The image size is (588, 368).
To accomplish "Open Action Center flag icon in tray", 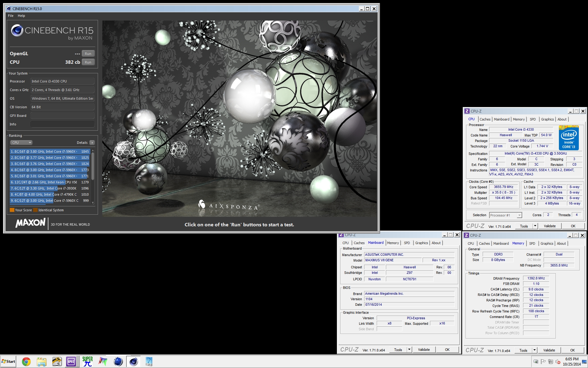I will [x=543, y=362].
